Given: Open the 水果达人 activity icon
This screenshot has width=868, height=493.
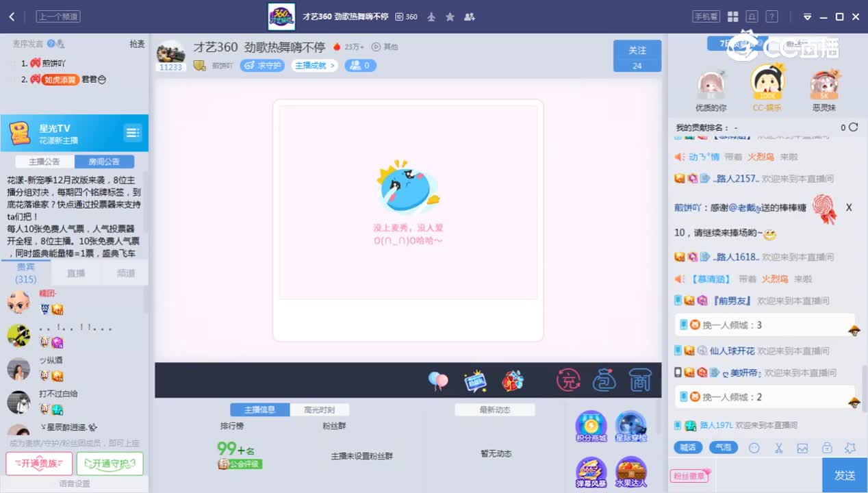Looking at the screenshot, I should 631,472.
